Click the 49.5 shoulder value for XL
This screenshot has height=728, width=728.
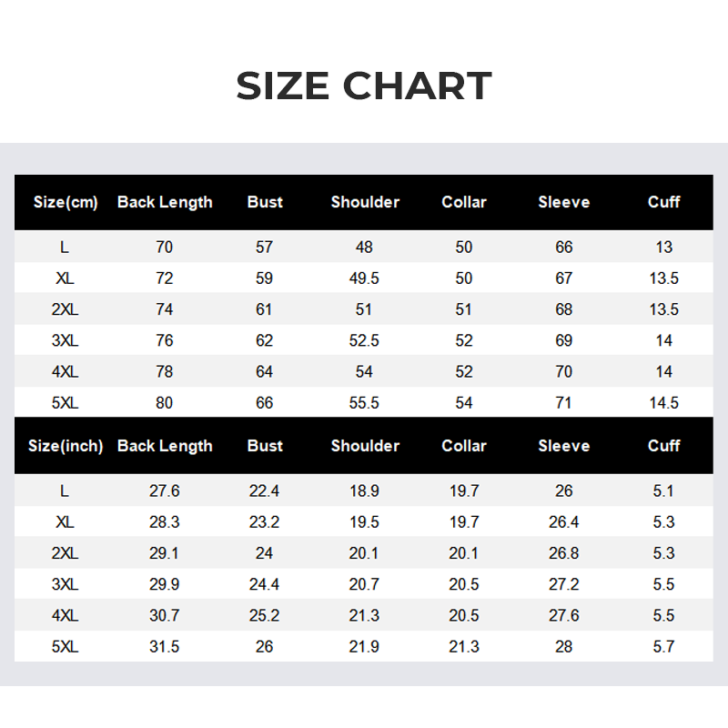pos(364,278)
